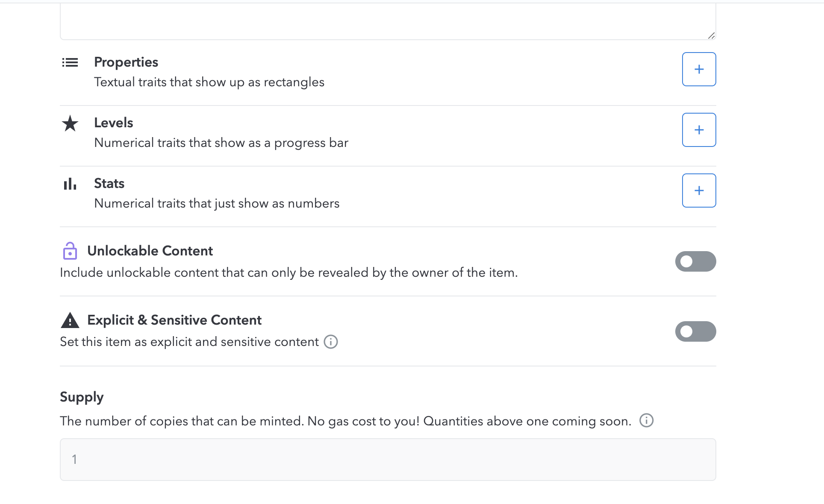Screen dimensions: 824x504
Task: Toggle Explicit & Sensitive Content switch
Action: point(695,331)
